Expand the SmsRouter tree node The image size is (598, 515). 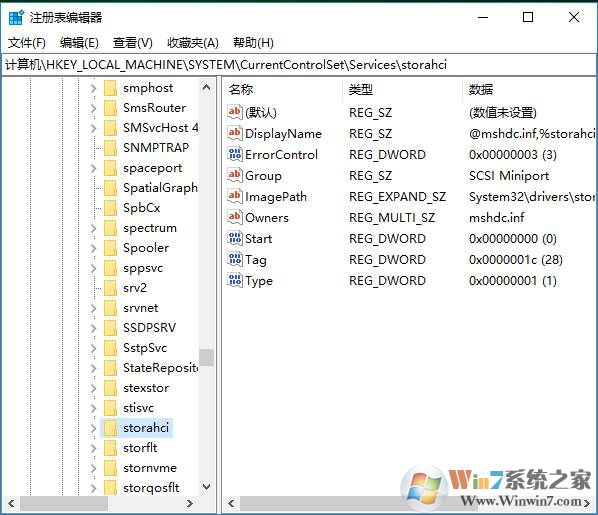pyautogui.click(x=93, y=108)
